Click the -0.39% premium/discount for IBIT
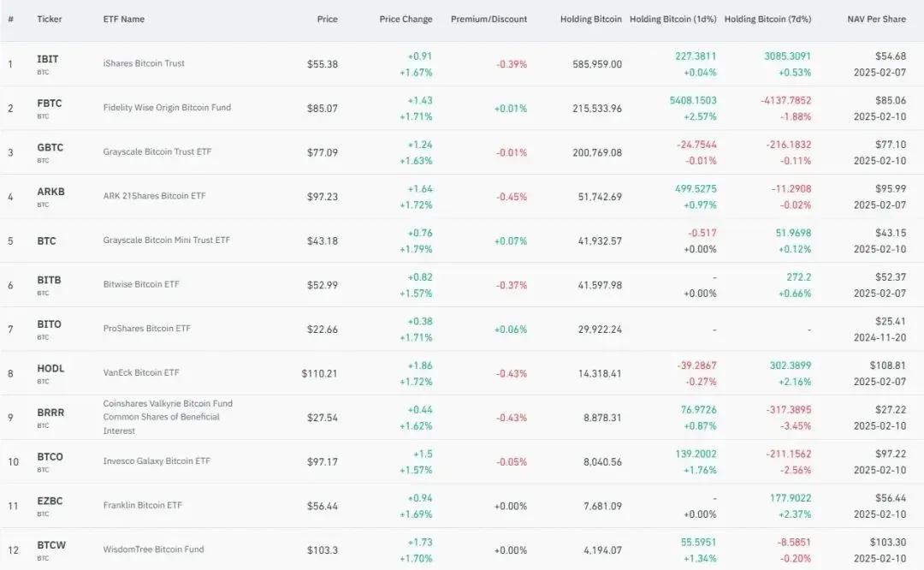The image size is (924, 570). coord(511,63)
